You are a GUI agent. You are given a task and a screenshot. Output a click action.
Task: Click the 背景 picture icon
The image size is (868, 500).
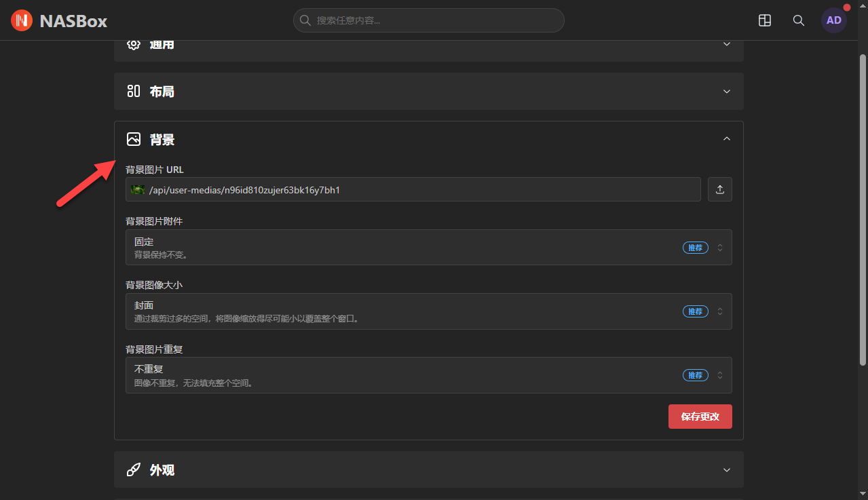coord(134,139)
